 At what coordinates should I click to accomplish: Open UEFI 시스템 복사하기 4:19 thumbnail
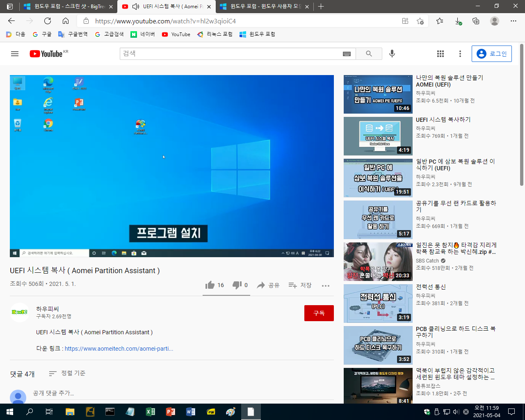378,136
